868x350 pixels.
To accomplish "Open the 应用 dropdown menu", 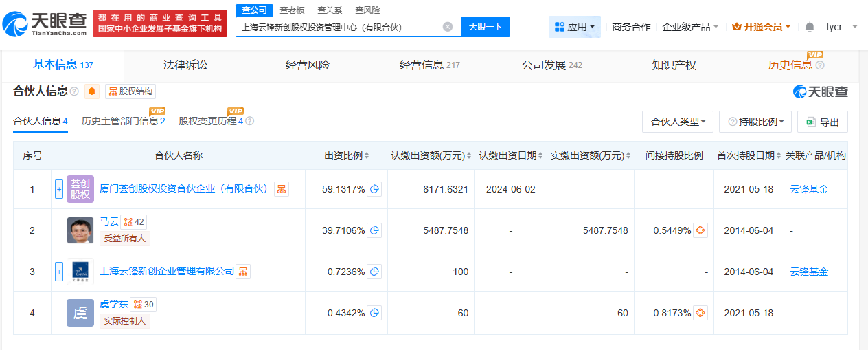I will pyautogui.click(x=575, y=27).
